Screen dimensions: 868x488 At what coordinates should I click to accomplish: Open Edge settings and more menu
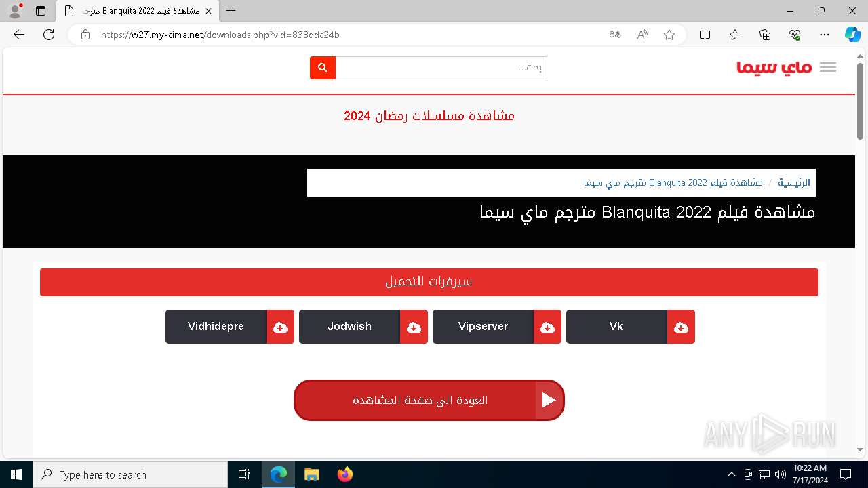click(825, 35)
